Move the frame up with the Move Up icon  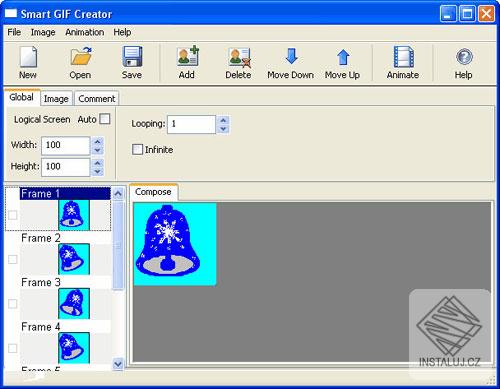click(343, 57)
